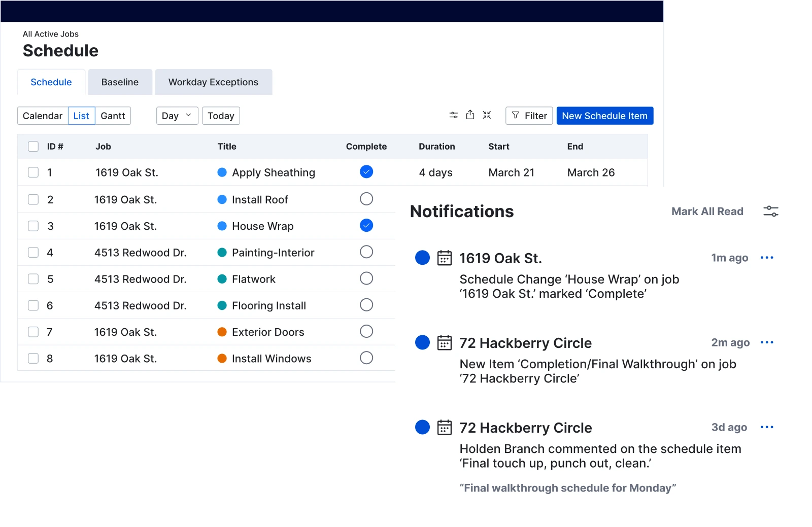This screenshot has height=527, width=812.
Task: Uncheck complete for Apply Sheathing
Action: [x=366, y=172]
